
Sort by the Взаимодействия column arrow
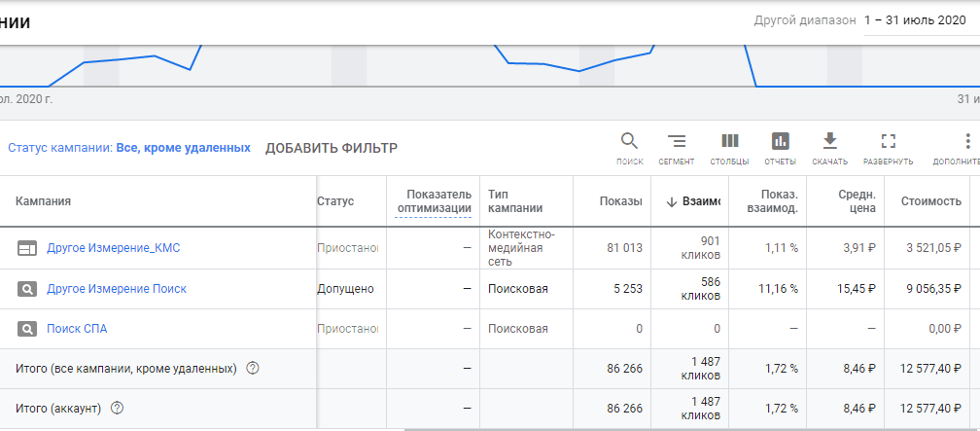tap(671, 201)
